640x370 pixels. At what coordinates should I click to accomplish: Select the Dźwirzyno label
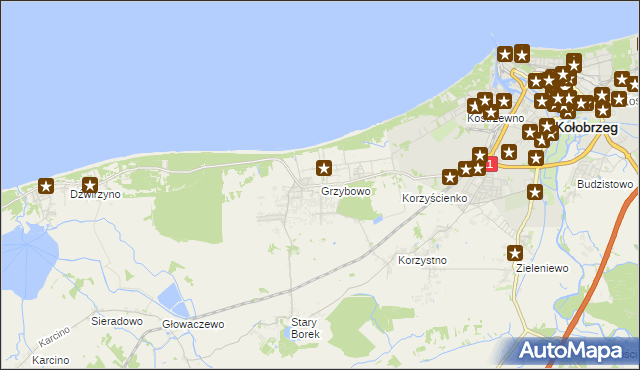(95, 194)
